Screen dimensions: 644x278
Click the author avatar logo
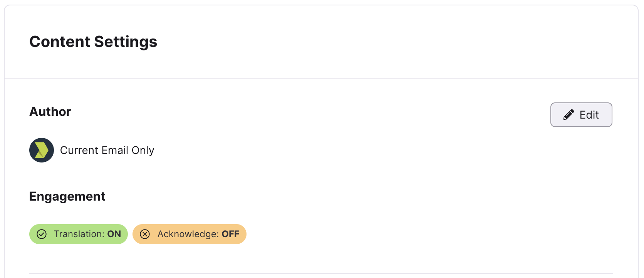42,150
